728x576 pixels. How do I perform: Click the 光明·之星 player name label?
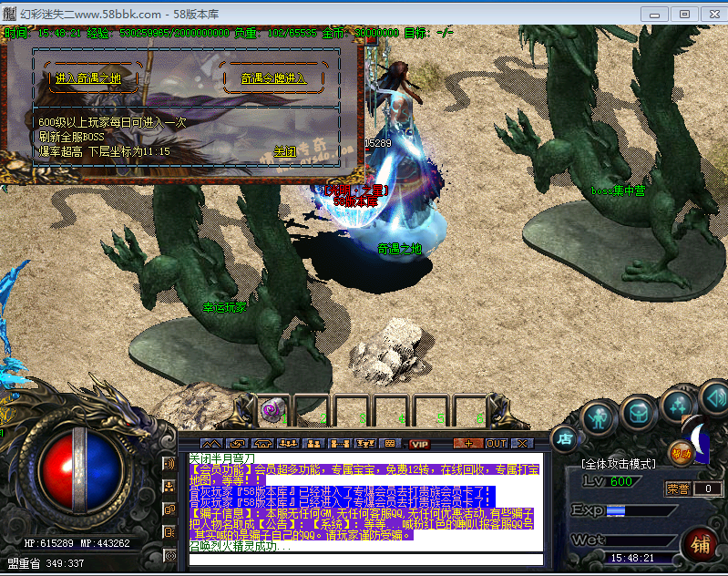pyautogui.click(x=355, y=190)
